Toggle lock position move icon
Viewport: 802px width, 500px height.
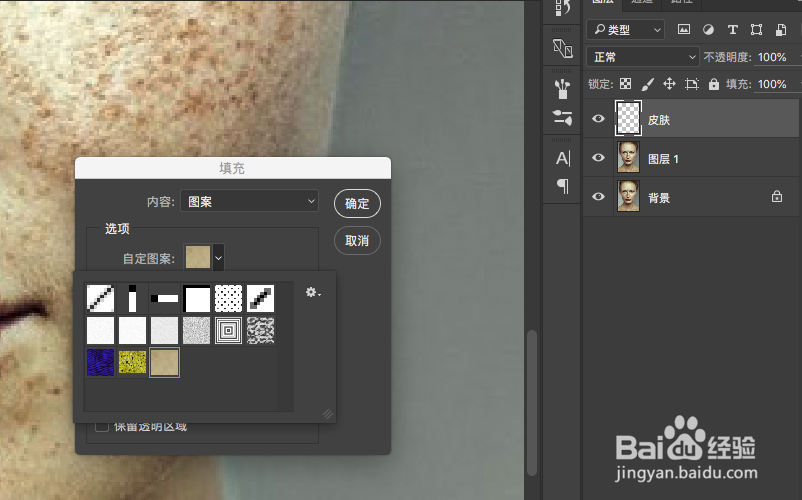670,84
